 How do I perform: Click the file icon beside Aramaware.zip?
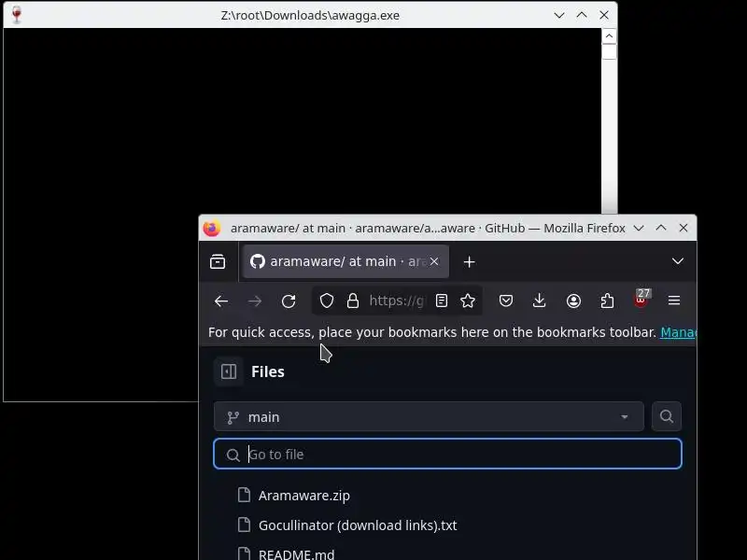[244, 496]
